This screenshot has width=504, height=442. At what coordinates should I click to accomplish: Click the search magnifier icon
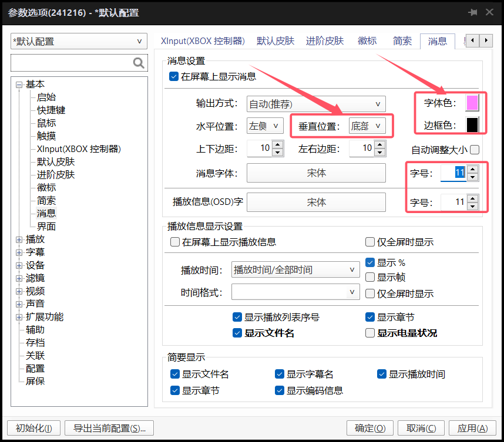(139, 63)
